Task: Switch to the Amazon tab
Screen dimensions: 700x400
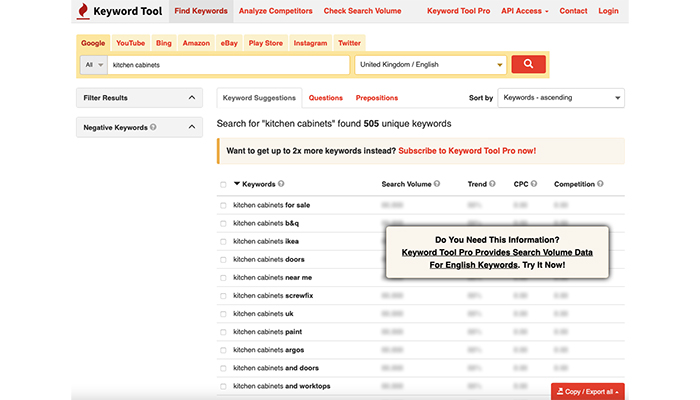Action: pos(196,43)
